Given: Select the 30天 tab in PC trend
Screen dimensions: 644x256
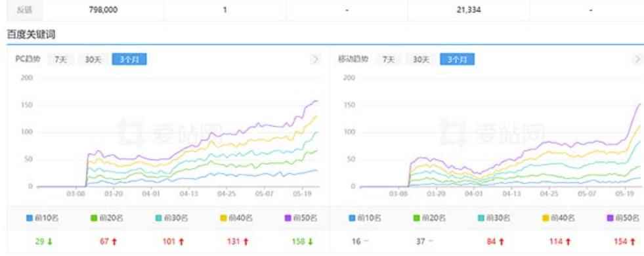Looking at the screenshot, I should [x=93, y=60].
